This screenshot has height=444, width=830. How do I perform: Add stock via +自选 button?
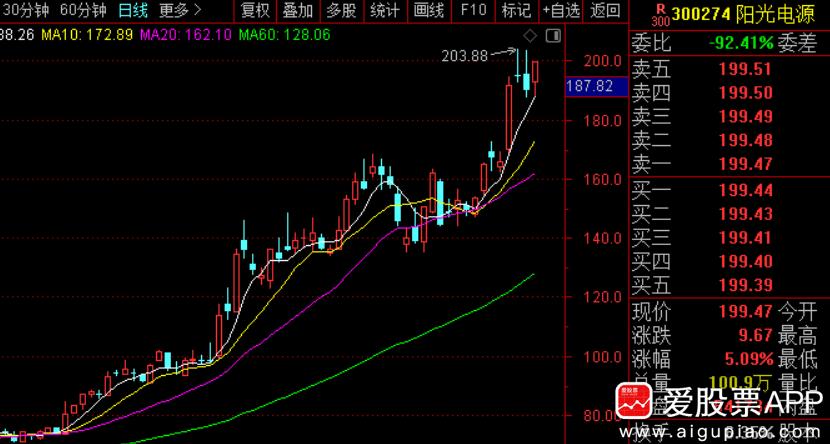click(561, 10)
